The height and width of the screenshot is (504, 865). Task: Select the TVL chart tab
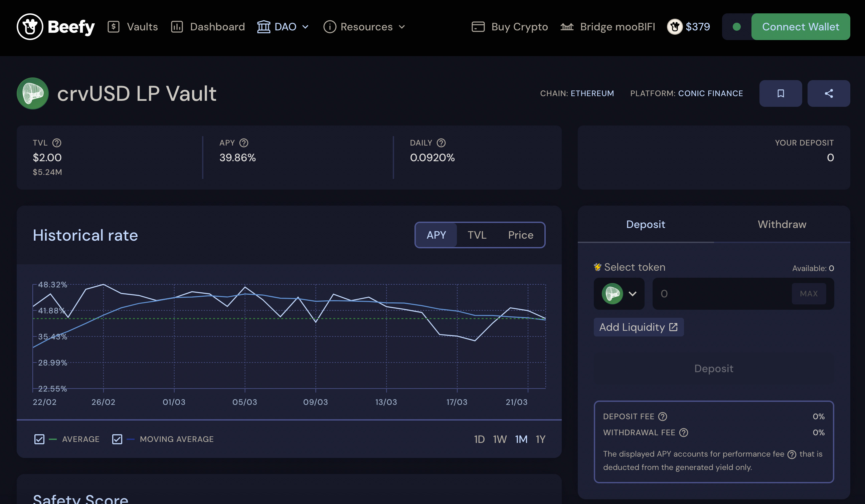(477, 235)
